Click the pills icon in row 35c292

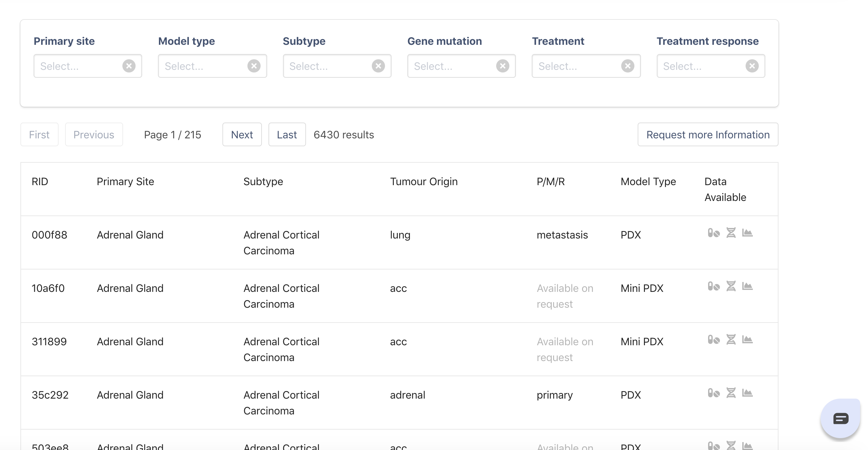(x=713, y=393)
